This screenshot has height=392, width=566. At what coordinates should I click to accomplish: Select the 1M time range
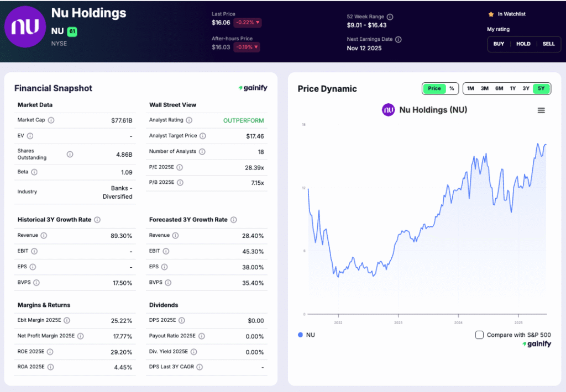tap(470, 88)
